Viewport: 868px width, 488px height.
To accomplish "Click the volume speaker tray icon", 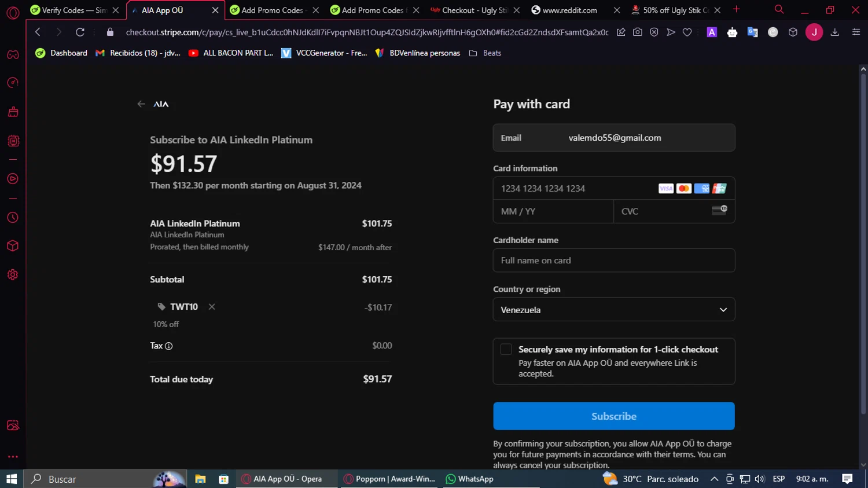I will [x=760, y=479].
